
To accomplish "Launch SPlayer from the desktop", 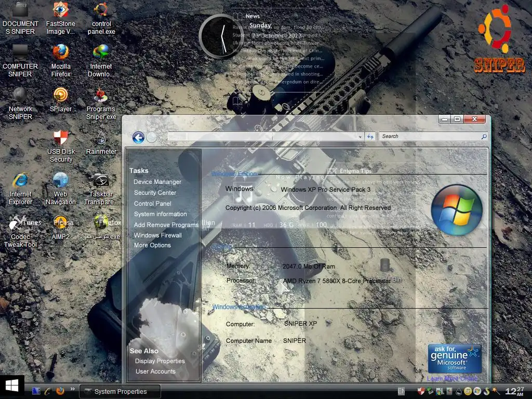I will click(x=61, y=100).
